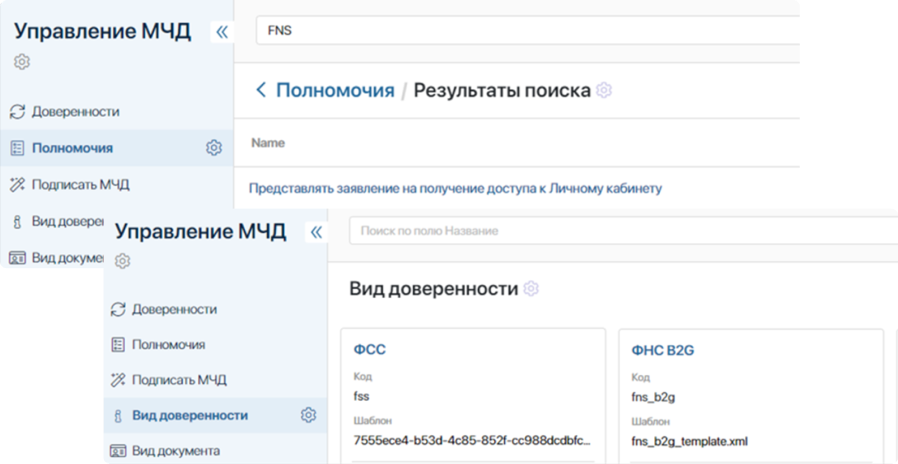Screen dimensions: 898x464
Task: Open gear beside Результаты поиска heading
Action: (604, 90)
